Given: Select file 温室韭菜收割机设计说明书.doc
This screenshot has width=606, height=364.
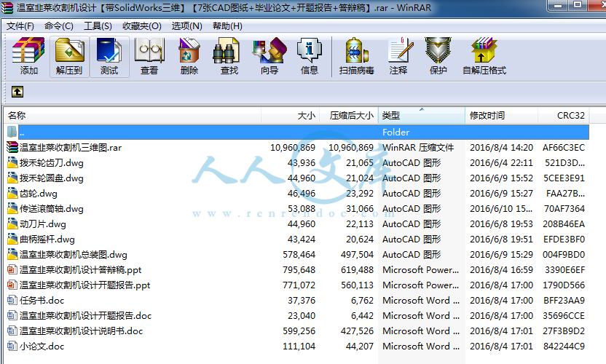Looking at the screenshot, I should 81,331.
